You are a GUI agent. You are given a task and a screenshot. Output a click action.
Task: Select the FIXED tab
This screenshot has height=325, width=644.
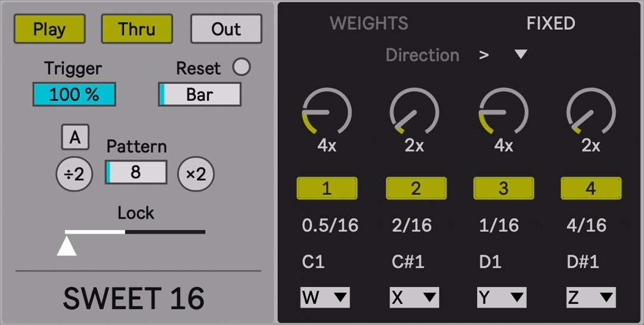(x=550, y=23)
